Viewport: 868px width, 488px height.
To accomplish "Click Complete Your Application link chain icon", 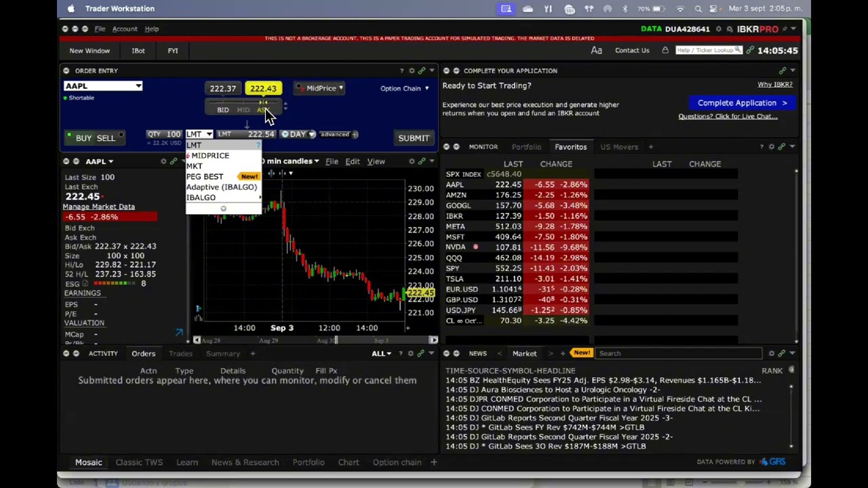I will [782, 70].
